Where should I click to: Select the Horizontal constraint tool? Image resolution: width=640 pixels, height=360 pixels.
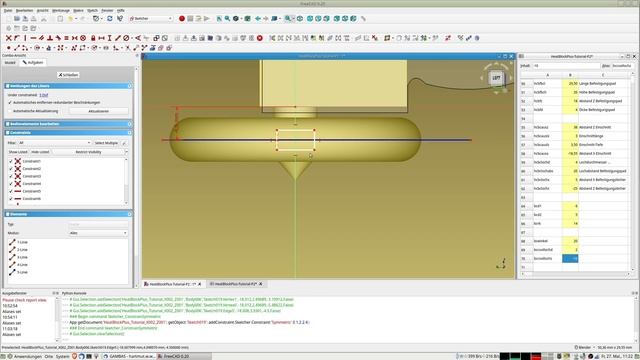coord(33,38)
